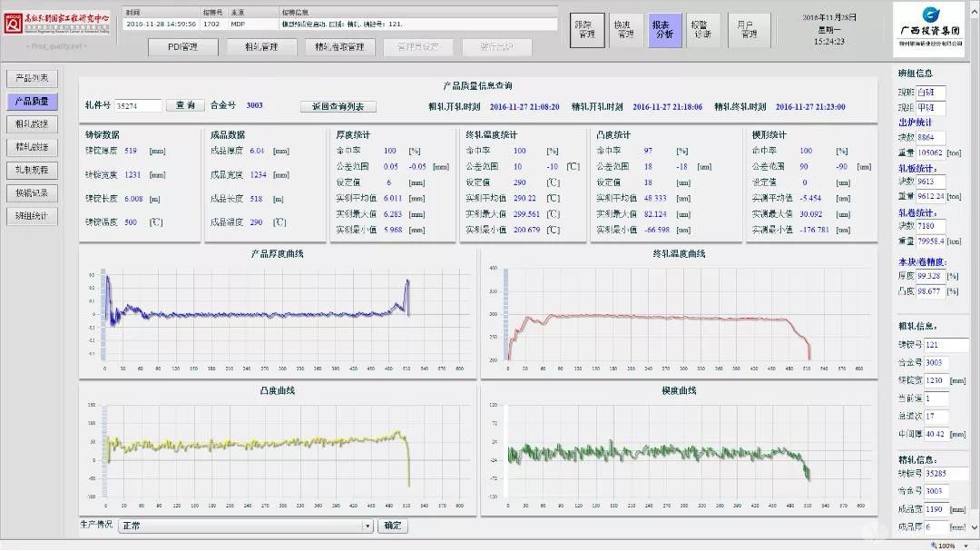Image resolution: width=980 pixels, height=551 pixels.
Task: Open the 换班管理 module
Action: 625,30
